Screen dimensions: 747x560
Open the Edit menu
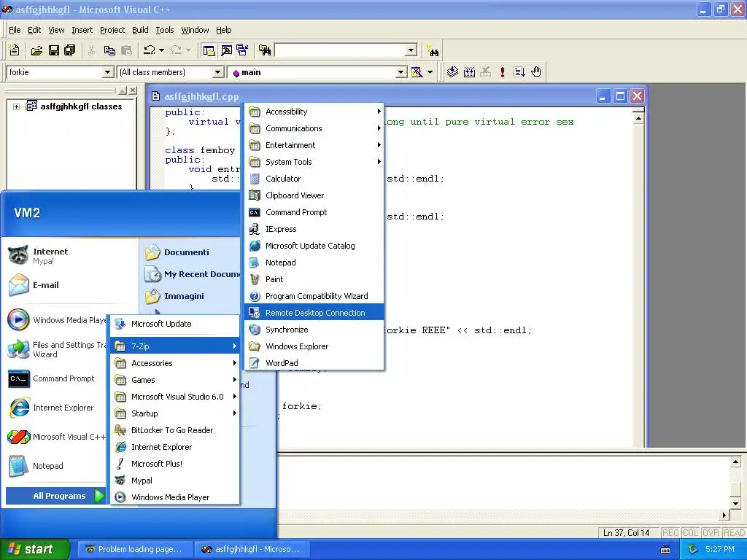(x=34, y=30)
